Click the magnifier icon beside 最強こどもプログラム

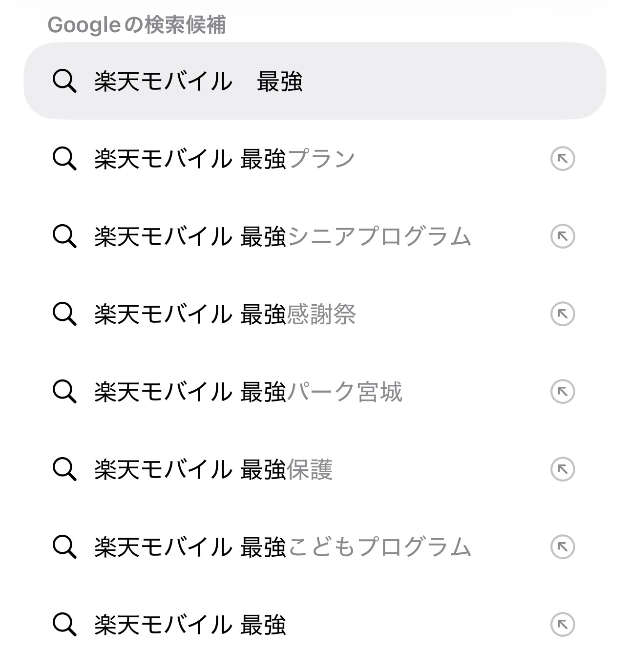64,547
